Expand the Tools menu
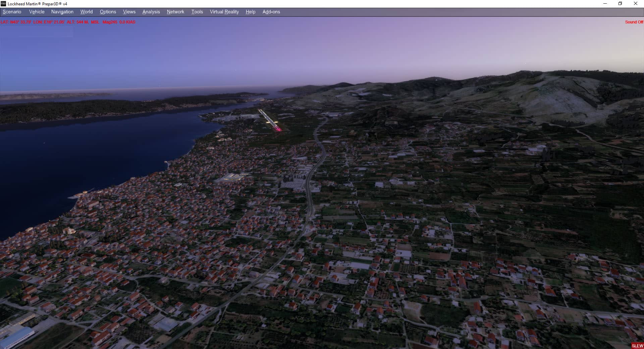The width and height of the screenshot is (644, 349). 197,12
